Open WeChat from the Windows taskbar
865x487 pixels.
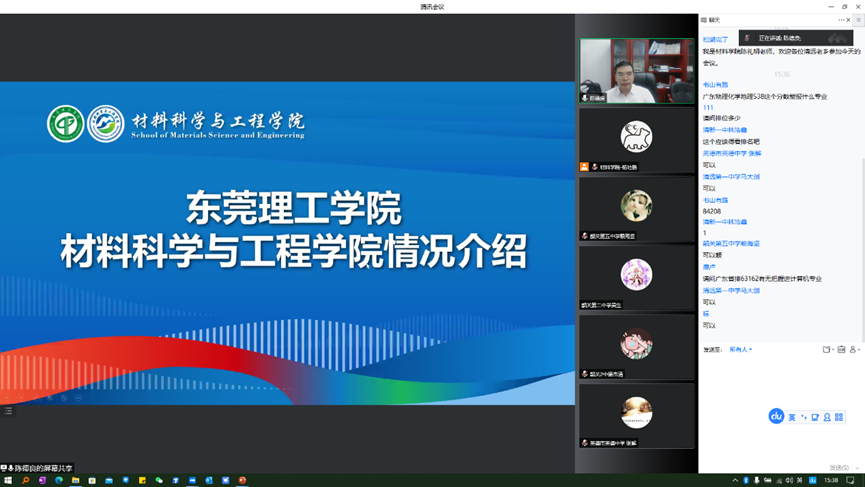[159, 480]
